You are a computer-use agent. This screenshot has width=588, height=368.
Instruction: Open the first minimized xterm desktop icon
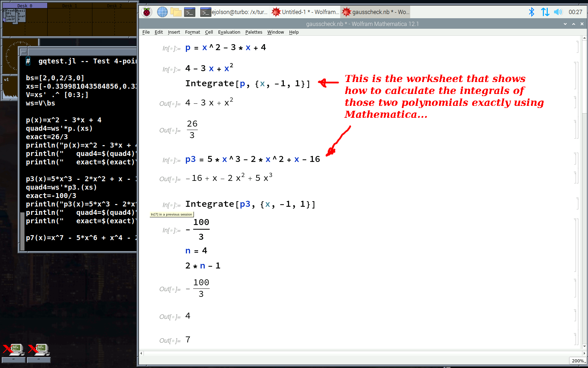click(13, 350)
